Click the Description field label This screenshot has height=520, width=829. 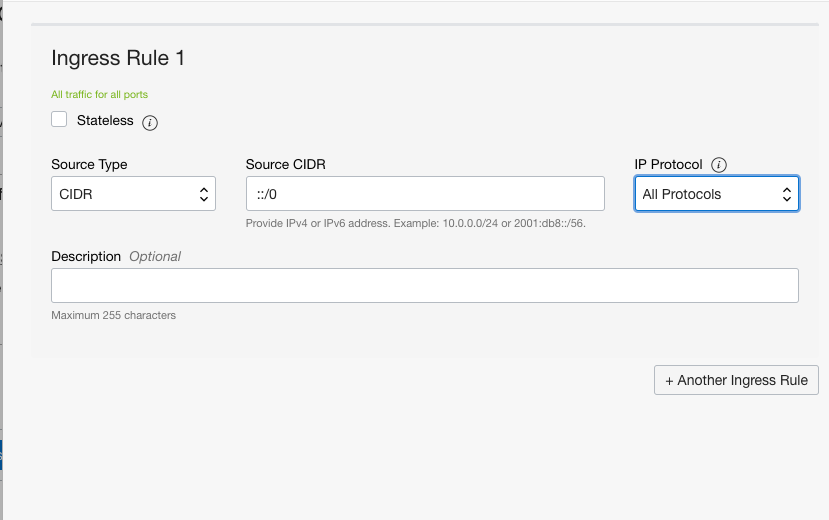click(x=86, y=256)
